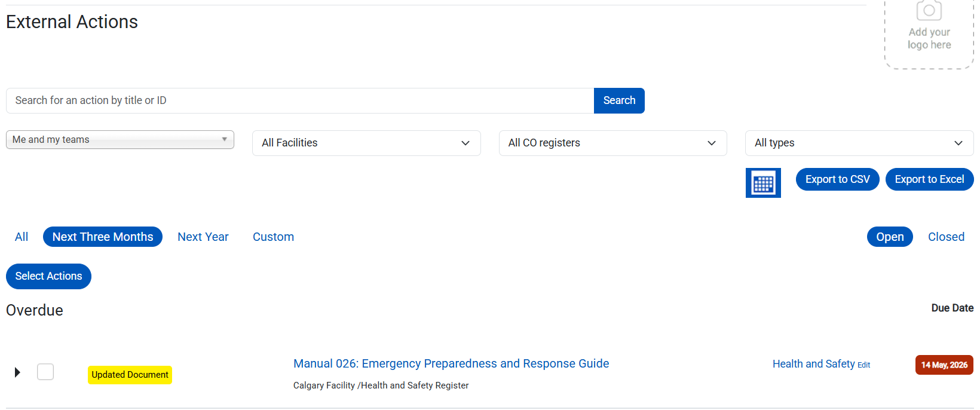Export the list to Excel
Viewport: 980px width, 410px height.
930,179
